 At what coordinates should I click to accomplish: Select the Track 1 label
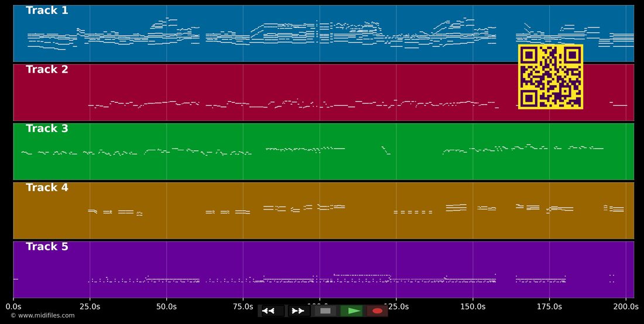pyautogui.click(x=47, y=11)
